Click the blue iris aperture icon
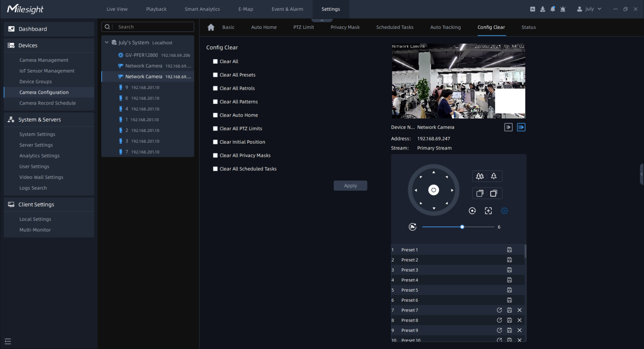644x349 pixels. point(504,211)
